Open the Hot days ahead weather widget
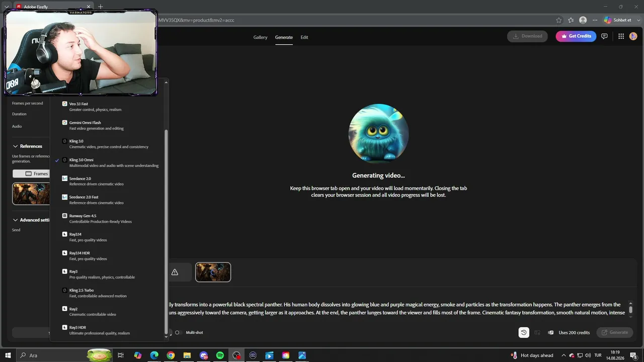 click(x=531, y=355)
